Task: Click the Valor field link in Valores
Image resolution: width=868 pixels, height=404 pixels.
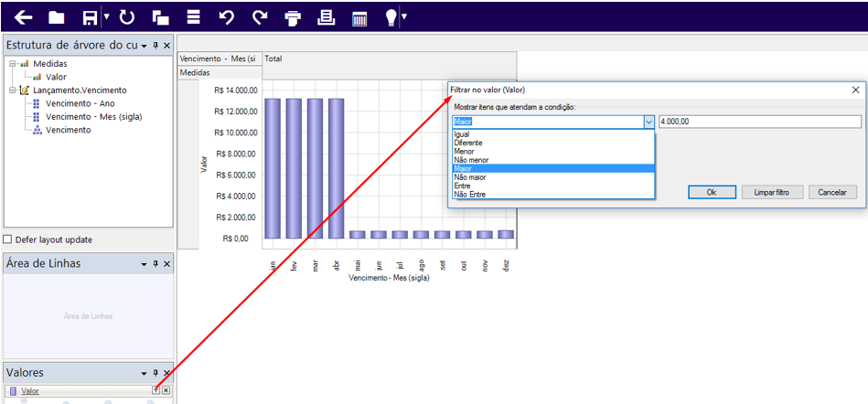Action: point(30,391)
